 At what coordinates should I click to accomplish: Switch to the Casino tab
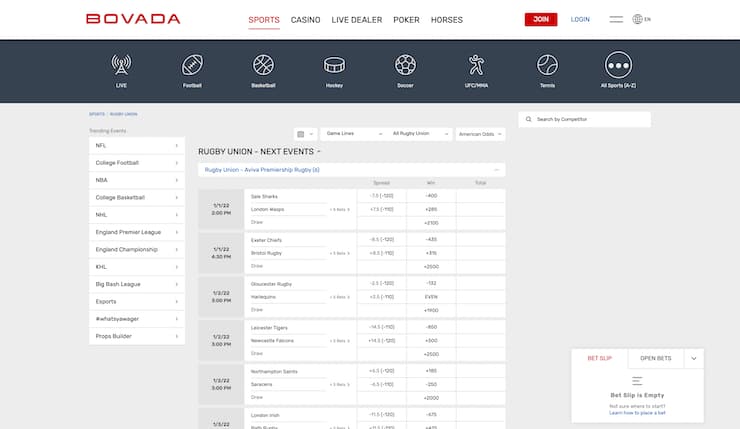pos(305,20)
